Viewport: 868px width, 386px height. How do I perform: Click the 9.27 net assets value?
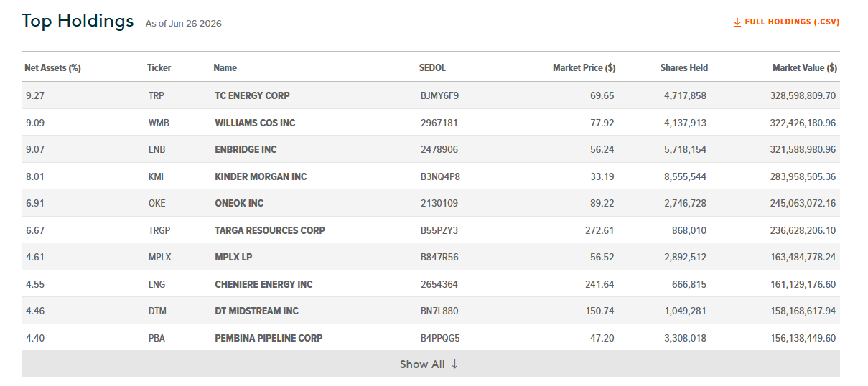(35, 95)
